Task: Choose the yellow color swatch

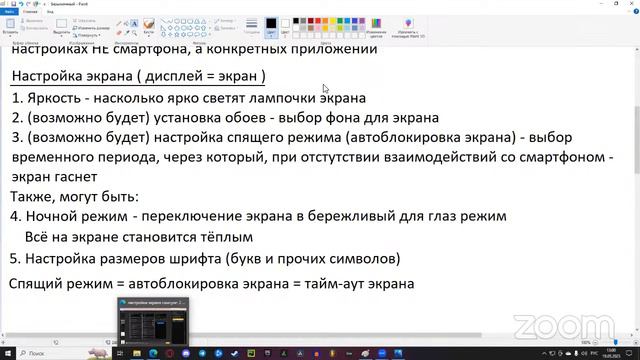Action: click(x=333, y=20)
